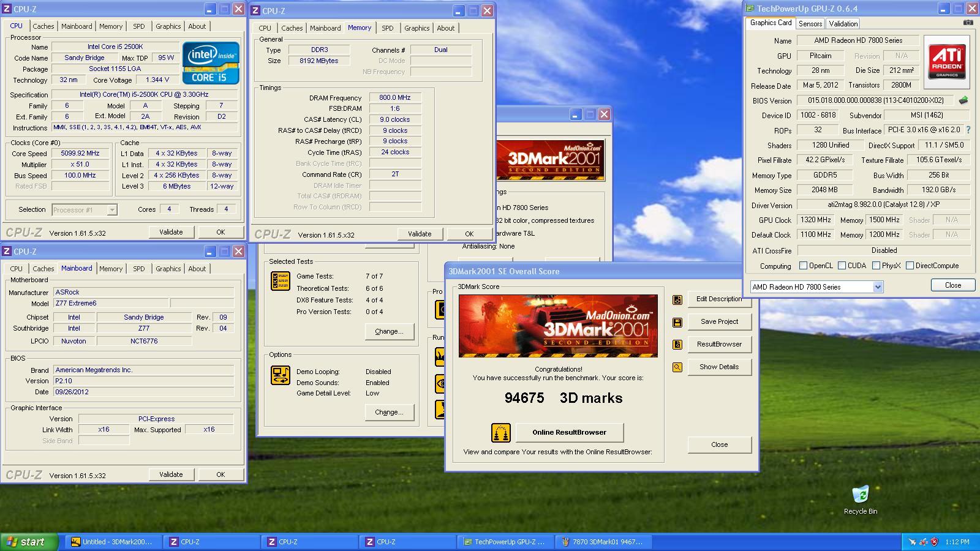Click the icon left of Online ResultBrowser
980x551 pixels.
501,432
